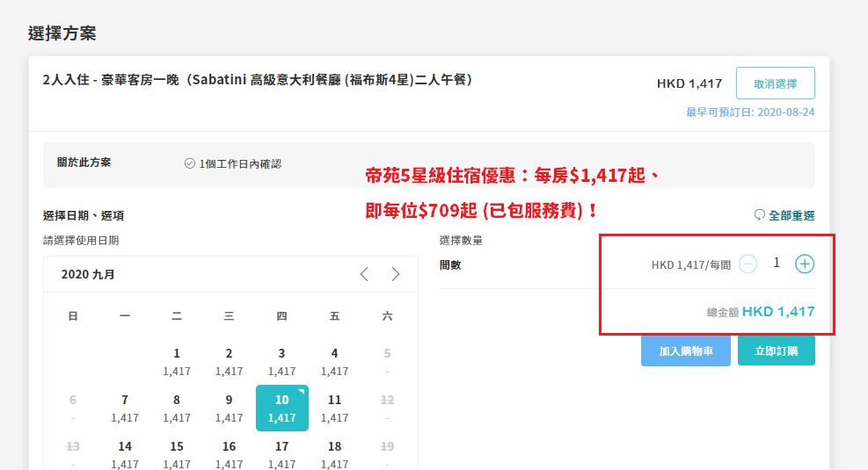
Task: Select September 11 on calendar
Action: pyautogui.click(x=334, y=409)
